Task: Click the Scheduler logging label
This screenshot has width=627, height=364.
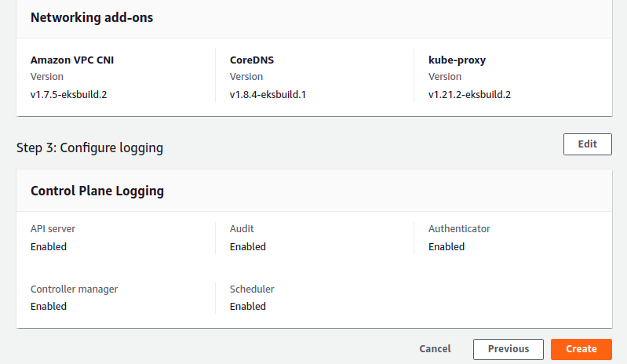Action: [252, 289]
